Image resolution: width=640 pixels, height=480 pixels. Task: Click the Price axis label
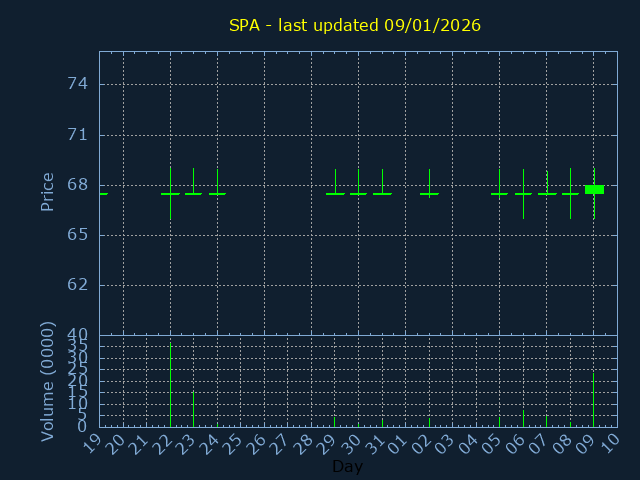tap(47, 191)
